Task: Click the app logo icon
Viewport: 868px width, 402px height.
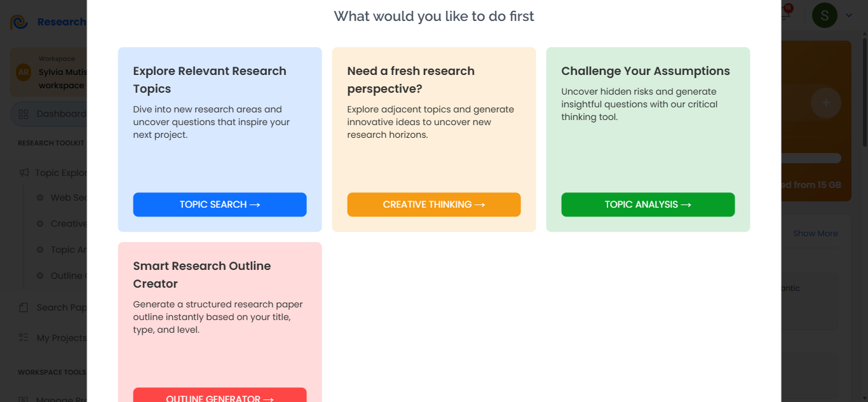Action: pyautogui.click(x=19, y=22)
